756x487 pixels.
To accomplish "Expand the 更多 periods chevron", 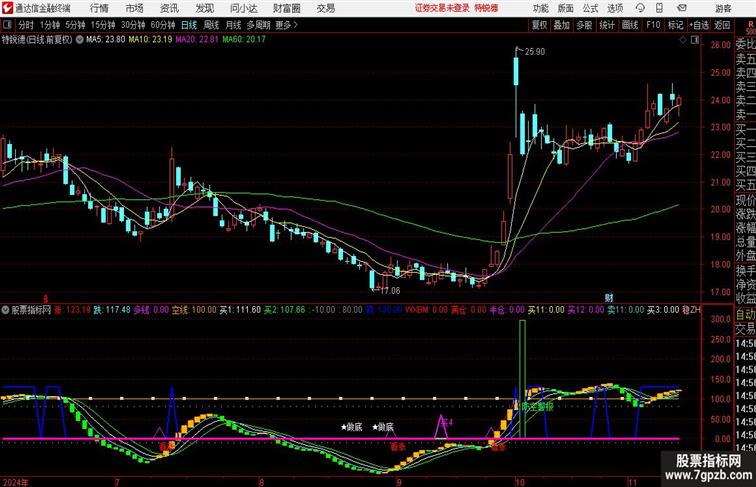I will pyautogui.click(x=296, y=25).
